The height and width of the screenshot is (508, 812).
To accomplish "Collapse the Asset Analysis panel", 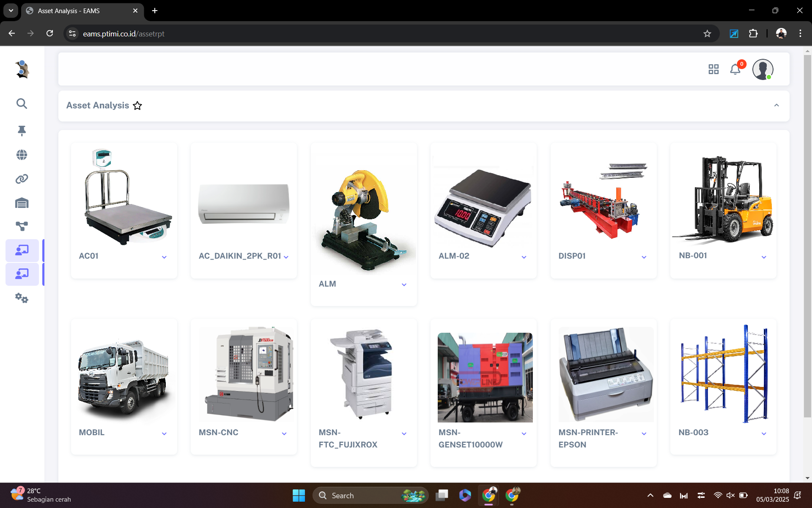I will click(776, 105).
